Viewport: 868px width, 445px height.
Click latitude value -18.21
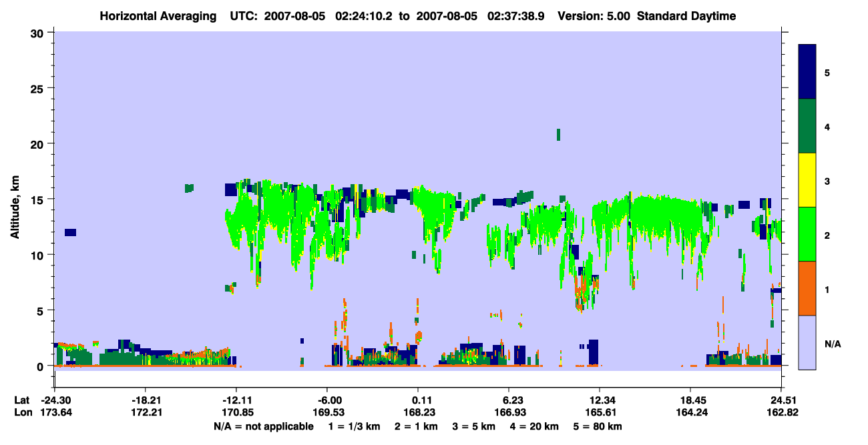tap(145, 400)
